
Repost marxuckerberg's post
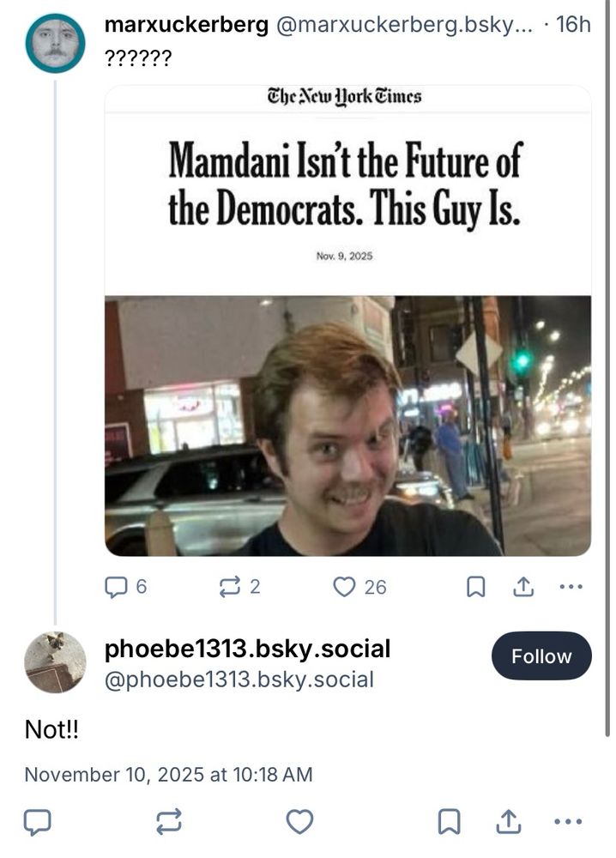tap(230, 587)
